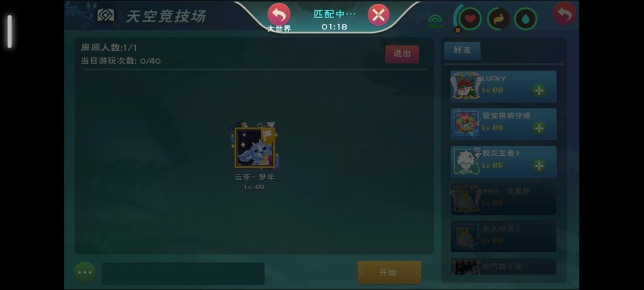Click the 天空竞技场 logo icon

(106, 16)
